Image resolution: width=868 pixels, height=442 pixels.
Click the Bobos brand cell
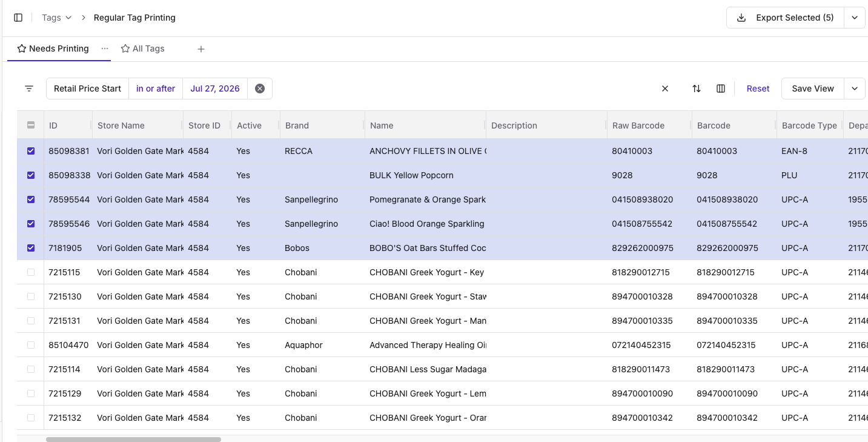click(x=322, y=248)
